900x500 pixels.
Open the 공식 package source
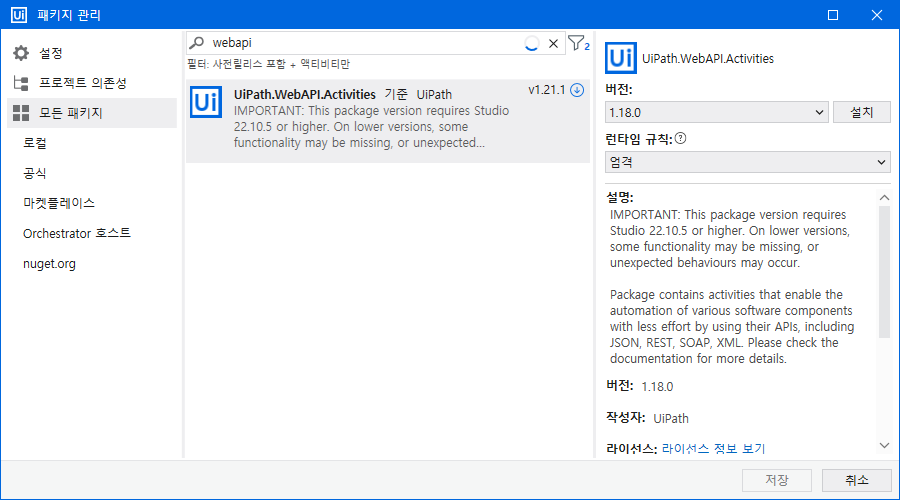[34, 173]
